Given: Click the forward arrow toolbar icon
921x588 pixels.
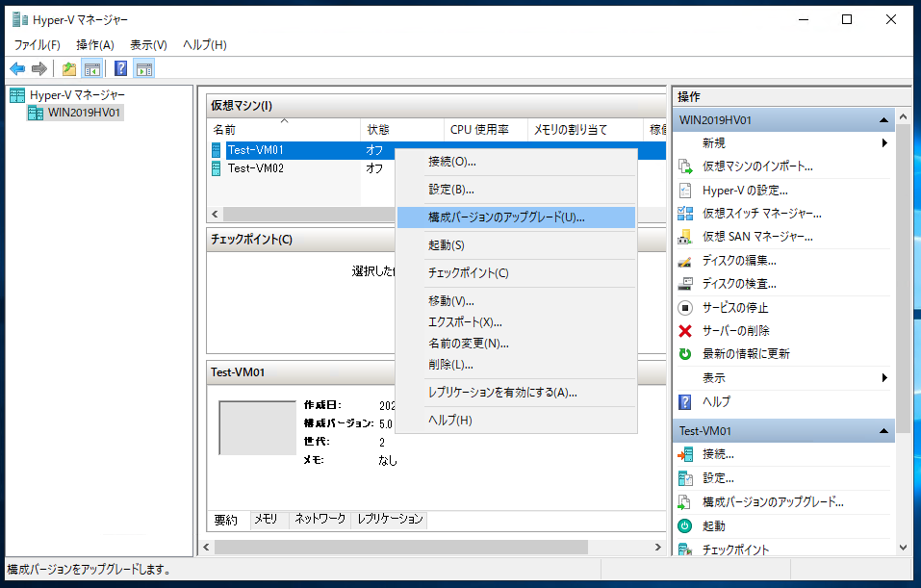Looking at the screenshot, I should tap(39, 68).
